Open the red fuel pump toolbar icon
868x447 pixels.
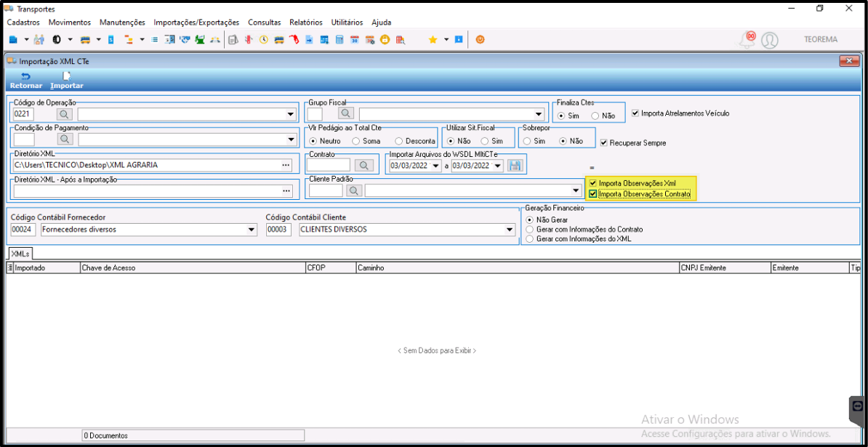pyautogui.click(x=294, y=40)
